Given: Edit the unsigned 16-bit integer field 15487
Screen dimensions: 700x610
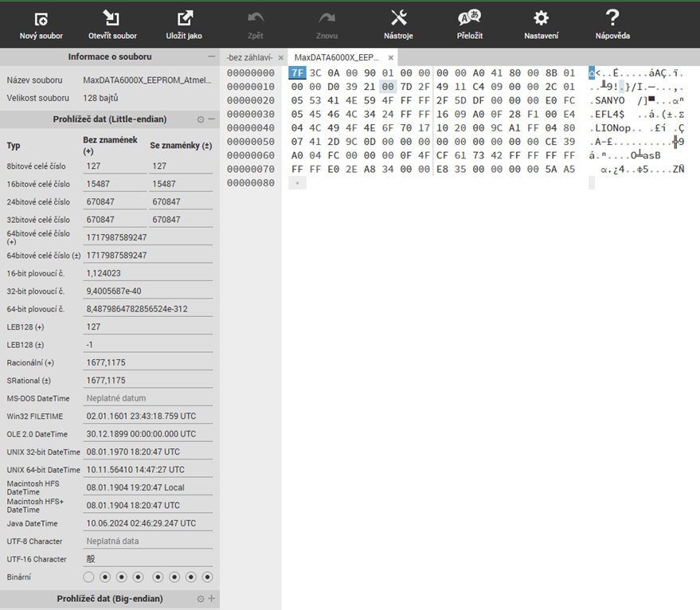Looking at the screenshot, I should (115, 184).
